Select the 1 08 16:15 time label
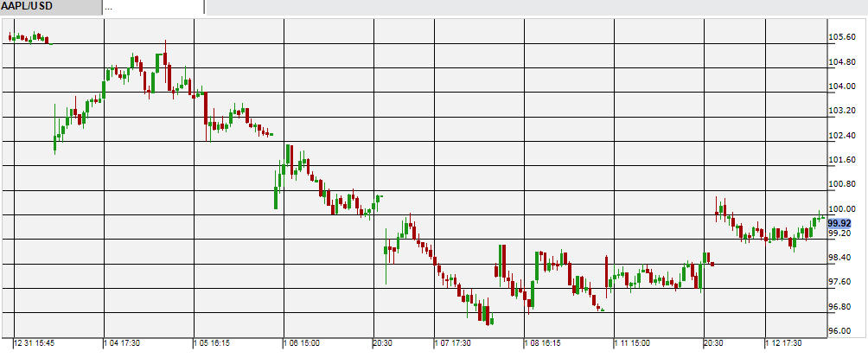 tap(544, 343)
